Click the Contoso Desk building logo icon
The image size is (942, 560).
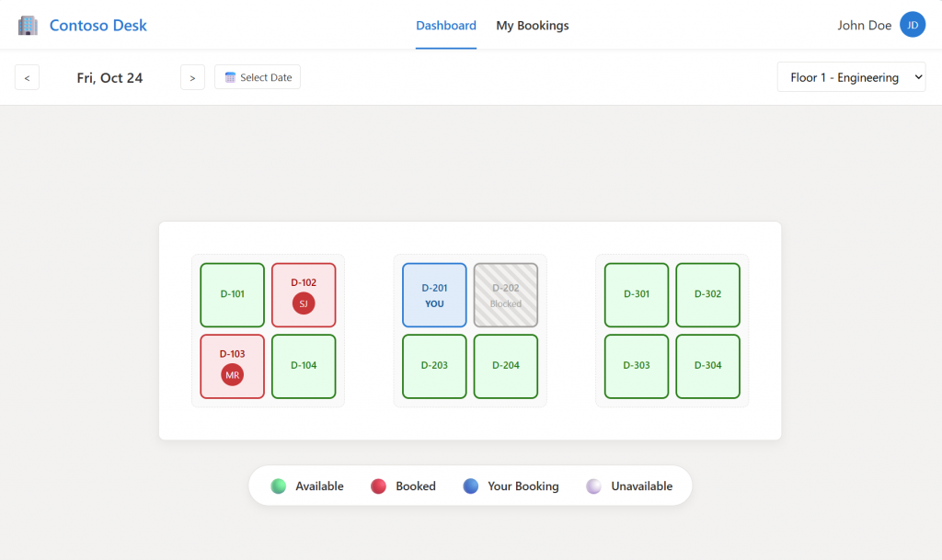(x=29, y=26)
